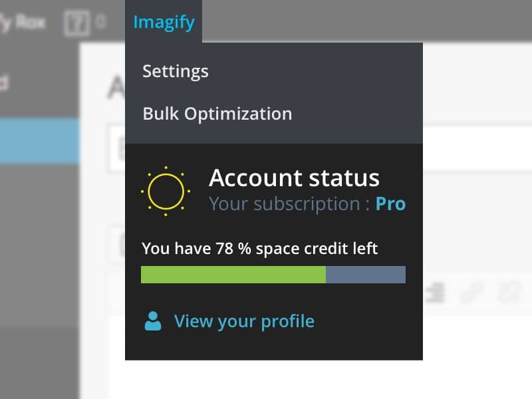
Task: Click the comment count zero beside bubble icon
Action: pyautogui.click(x=100, y=22)
